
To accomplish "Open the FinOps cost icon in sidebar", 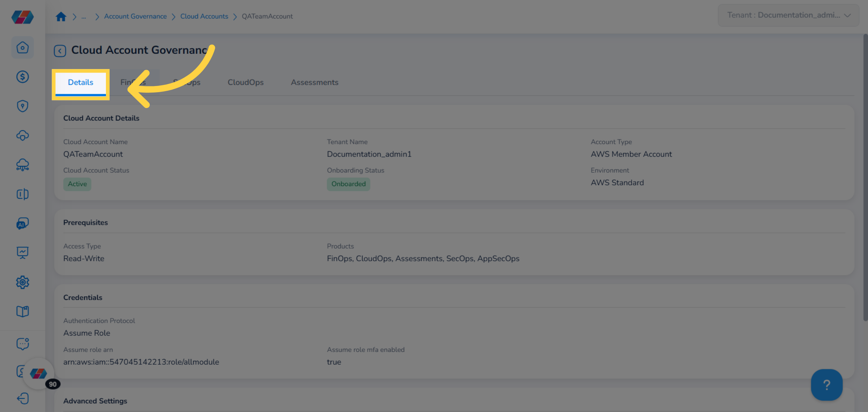I will 22,77.
